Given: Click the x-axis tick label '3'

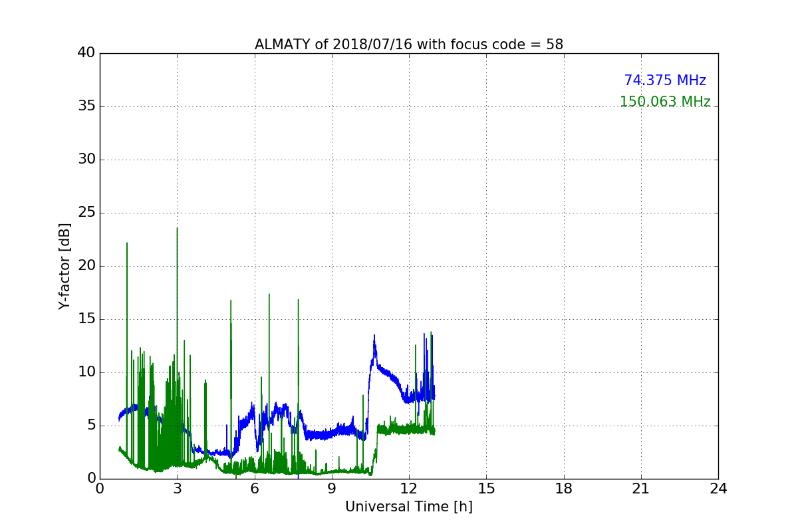Looking at the screenshot, I should pos(177,489).
